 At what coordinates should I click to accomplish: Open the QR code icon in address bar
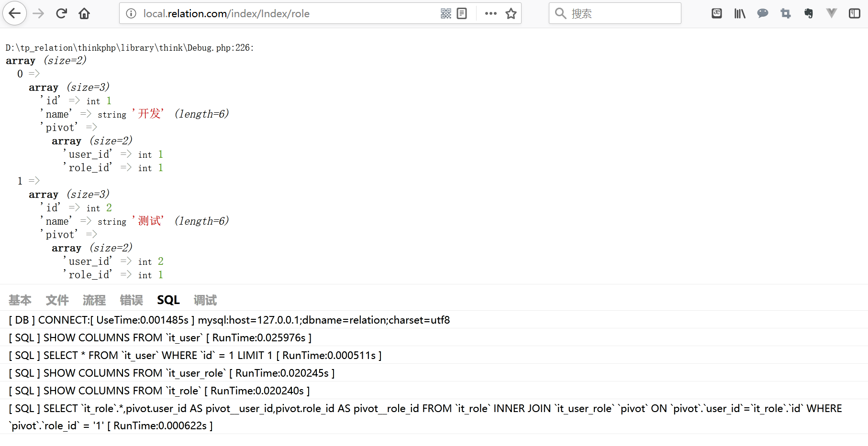[x=445, y=13]
